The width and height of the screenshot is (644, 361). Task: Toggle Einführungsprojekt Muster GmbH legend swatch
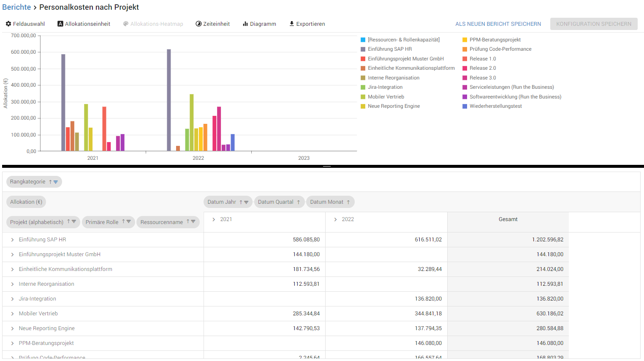click(x=363, y=59)
